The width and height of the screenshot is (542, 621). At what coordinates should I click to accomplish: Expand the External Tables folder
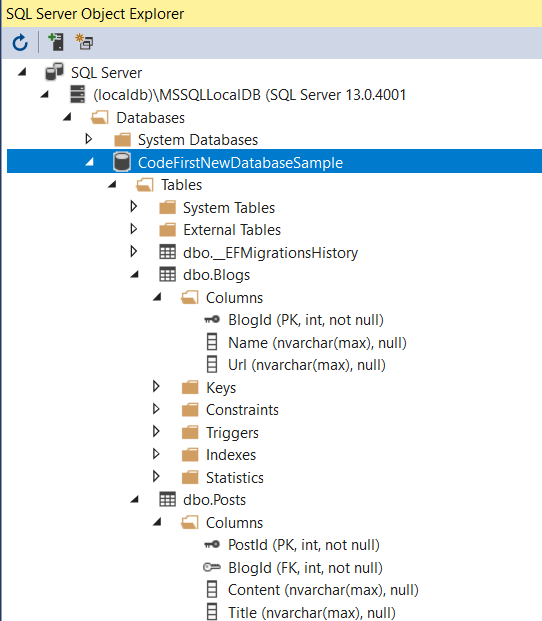(134, 229)
